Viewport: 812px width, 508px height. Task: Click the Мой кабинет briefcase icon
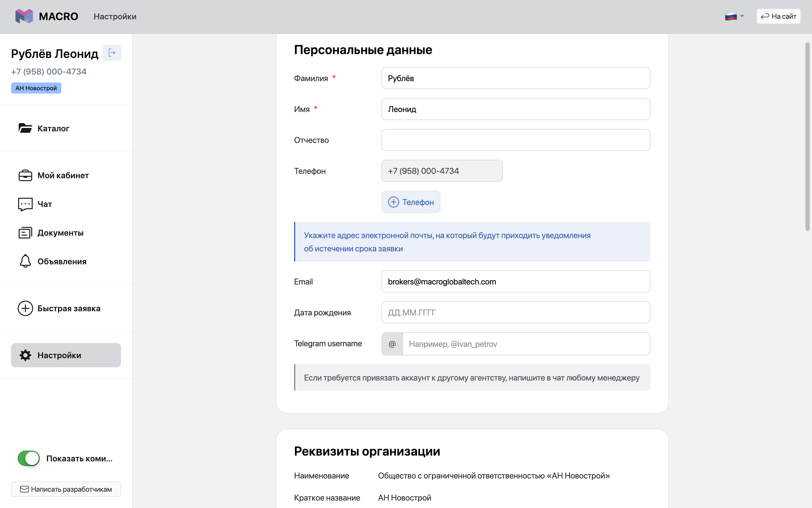pos(25,175)
